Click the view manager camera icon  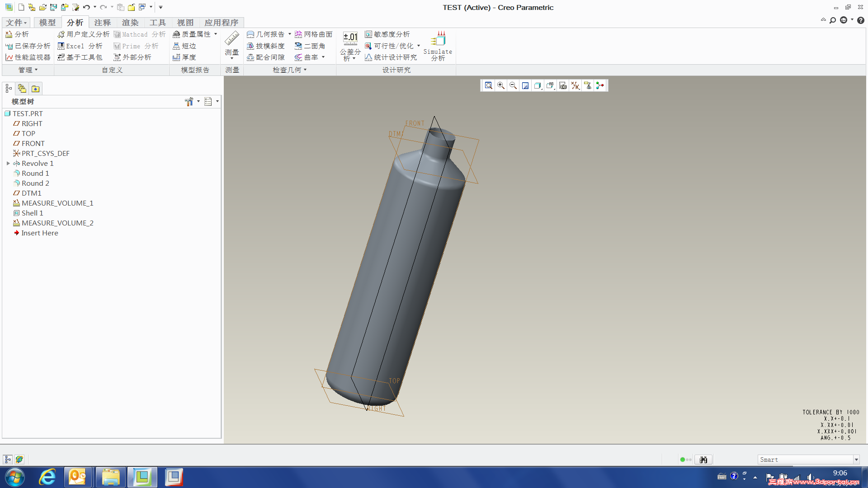(x=563, y=85)
